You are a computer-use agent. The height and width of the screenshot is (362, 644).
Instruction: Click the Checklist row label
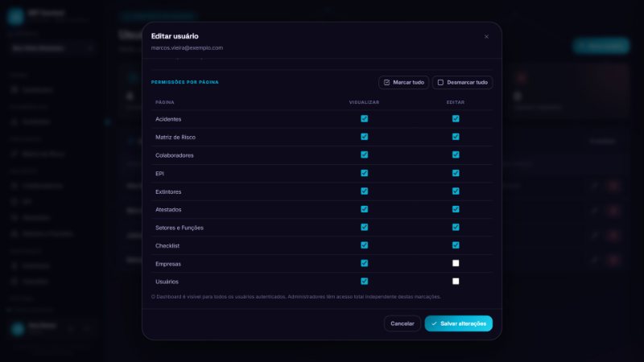click(167, 245)
